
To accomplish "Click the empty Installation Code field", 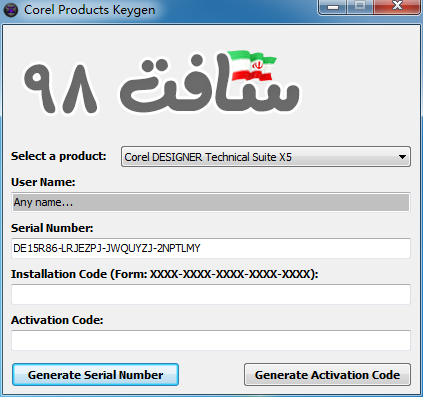I will [x=211, y=294].
